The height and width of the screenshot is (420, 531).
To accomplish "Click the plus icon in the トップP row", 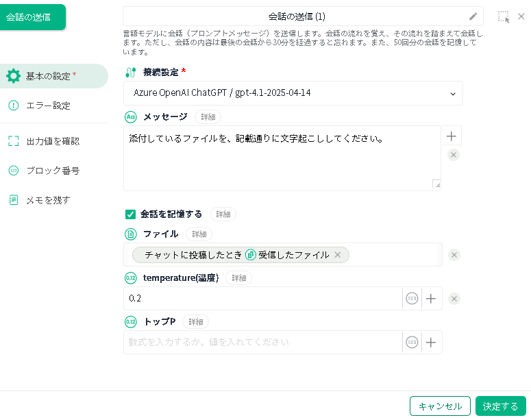I will (x=431, y=342).
